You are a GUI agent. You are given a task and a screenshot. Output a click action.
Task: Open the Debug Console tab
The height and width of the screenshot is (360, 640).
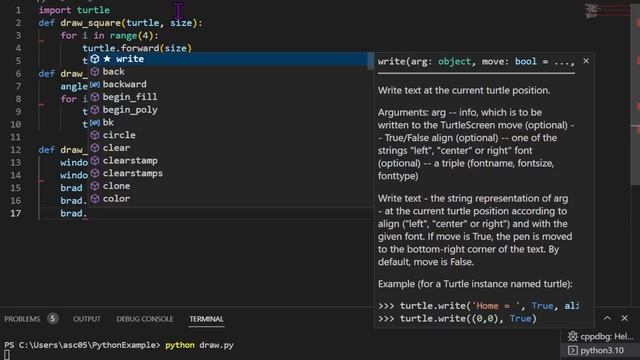(145, 319)
